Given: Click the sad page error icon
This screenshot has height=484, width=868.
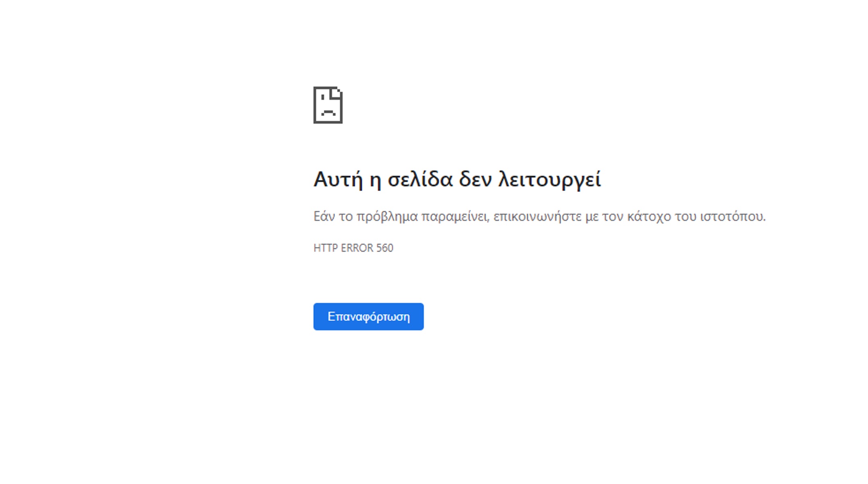Looking at the screenshot, I should [x=328, y=105].
